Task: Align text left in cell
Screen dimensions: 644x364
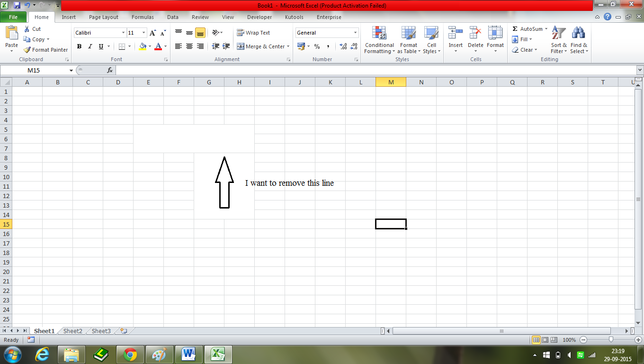Action: coord(179,46)
